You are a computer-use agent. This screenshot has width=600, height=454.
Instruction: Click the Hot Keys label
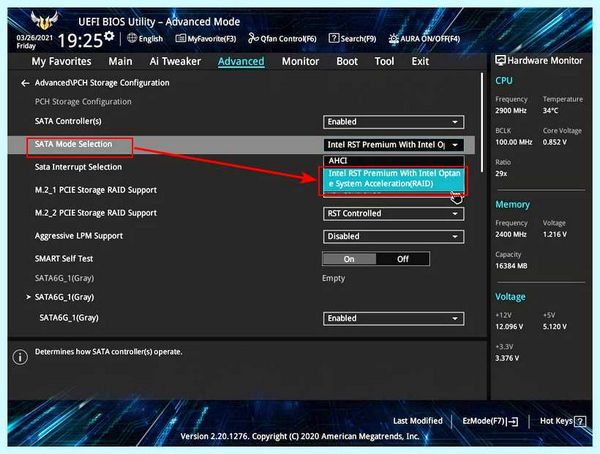click(x=556, y=421)
